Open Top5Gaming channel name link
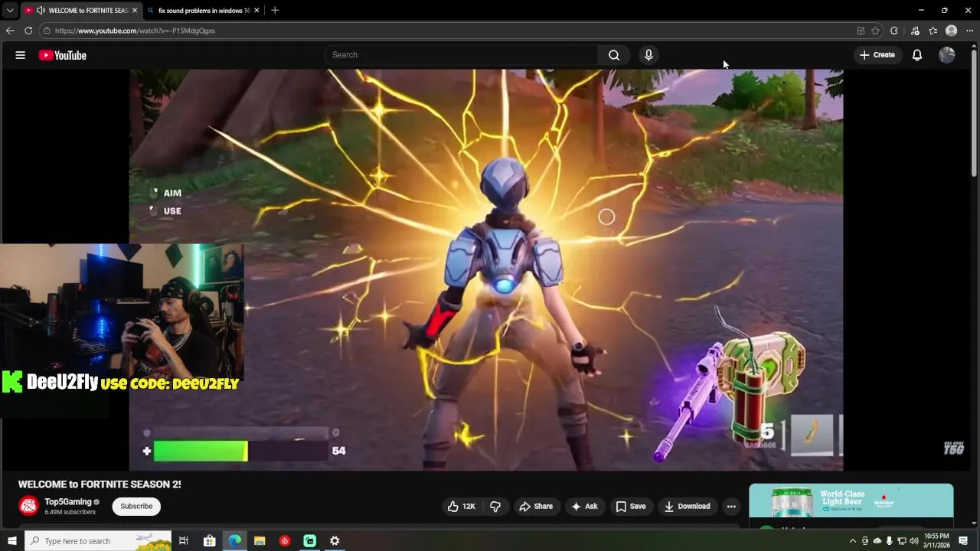The width and height of the screenshot is (980, 551). (x=67, y=502)
